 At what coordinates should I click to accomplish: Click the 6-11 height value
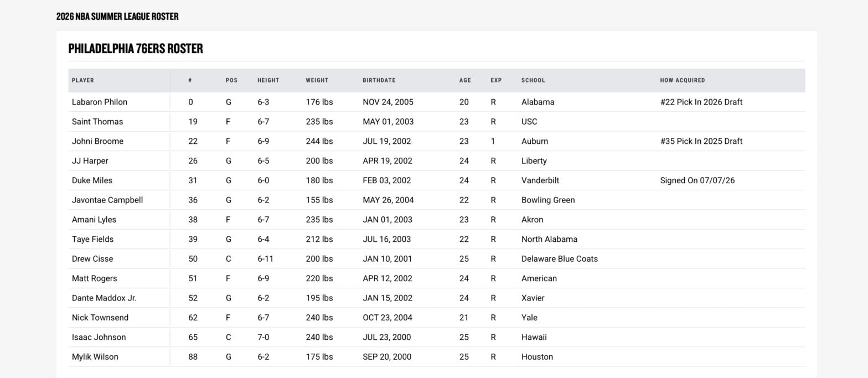pyautogui.click(x=266, y=259)
